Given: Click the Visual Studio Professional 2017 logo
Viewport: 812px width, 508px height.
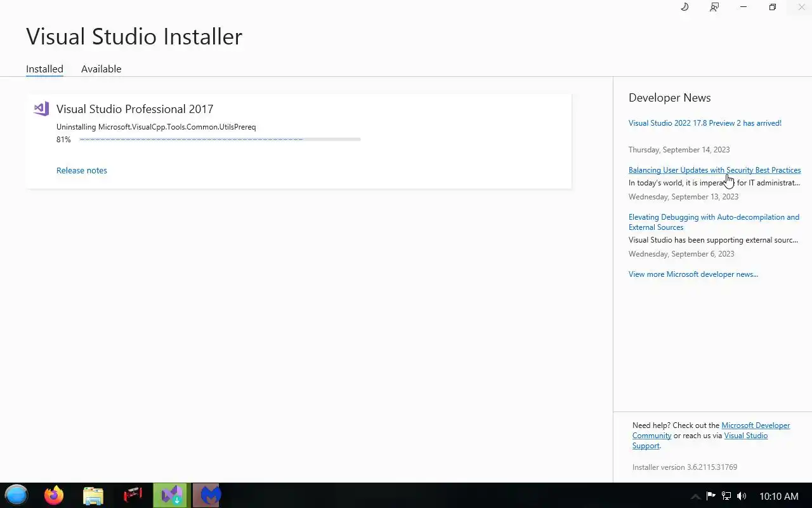Looking at the screenshot, I should [x=41, y=109].
